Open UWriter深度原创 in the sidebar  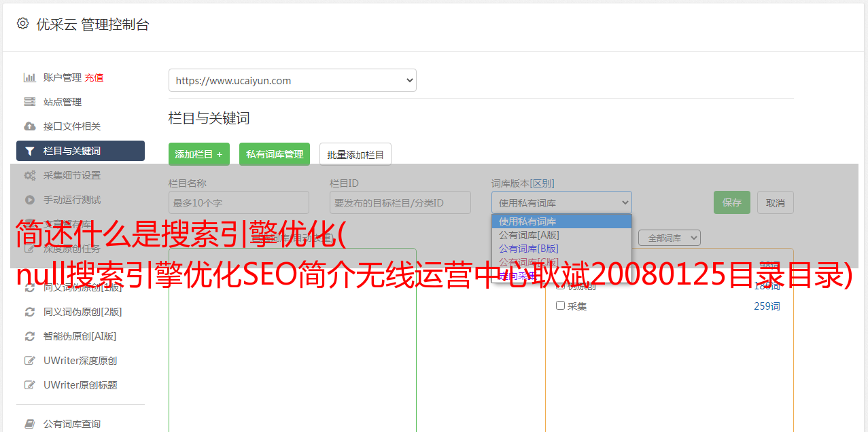[80, 361]
